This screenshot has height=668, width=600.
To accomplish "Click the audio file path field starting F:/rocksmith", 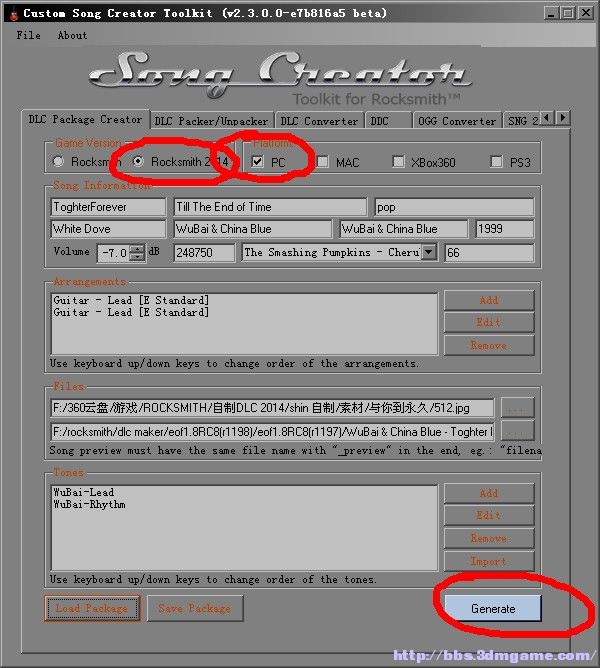I will pyautogui.click(x=272, y=432).
